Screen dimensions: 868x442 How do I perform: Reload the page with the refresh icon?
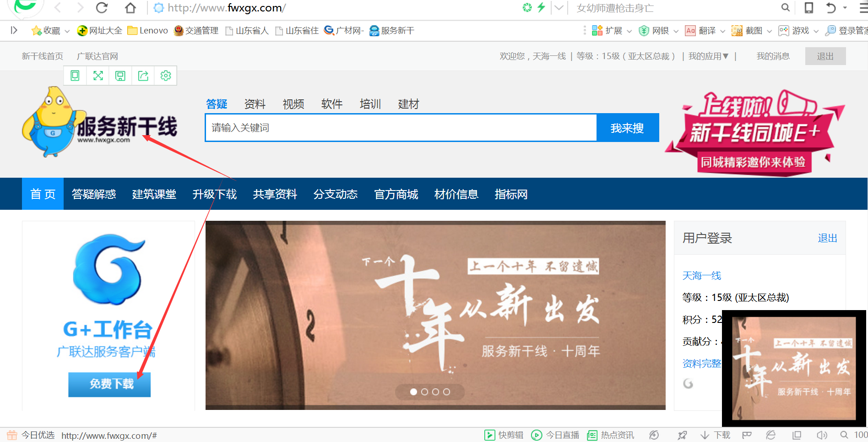[x=102, y=8]
